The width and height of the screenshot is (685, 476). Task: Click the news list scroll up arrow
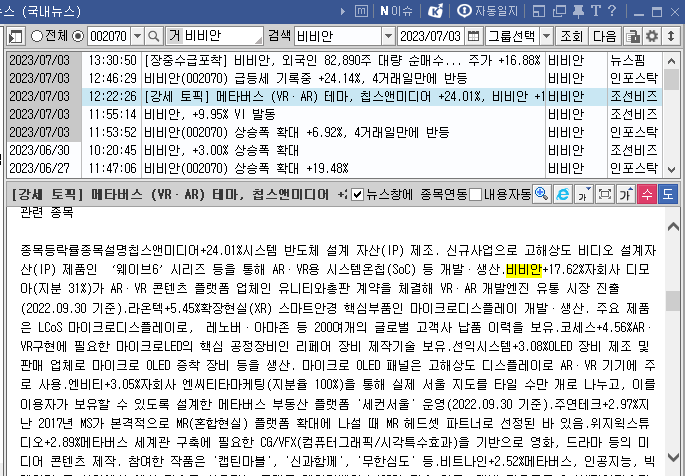671,61
